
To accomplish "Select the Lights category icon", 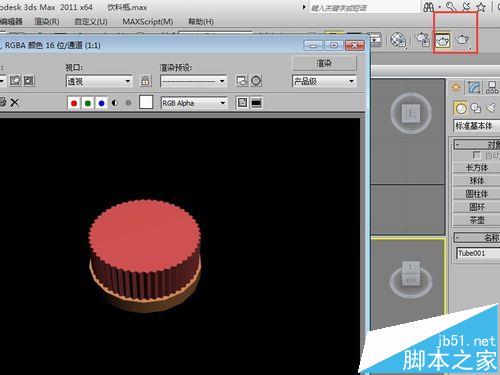I will 491,108.
